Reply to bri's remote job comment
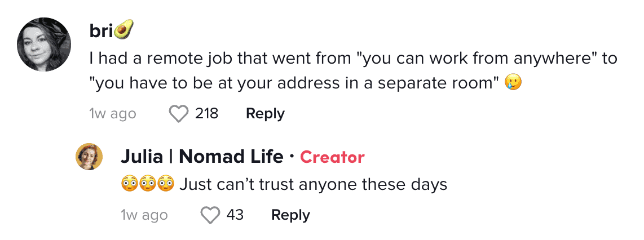 [x=265, y=114]
